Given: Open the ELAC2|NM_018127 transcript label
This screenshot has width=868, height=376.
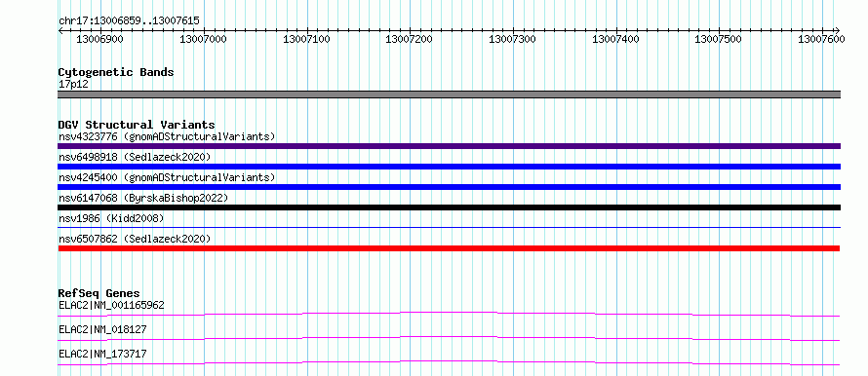Looking at the screenshot, I should pyautogui.click(x=102, y=329).
